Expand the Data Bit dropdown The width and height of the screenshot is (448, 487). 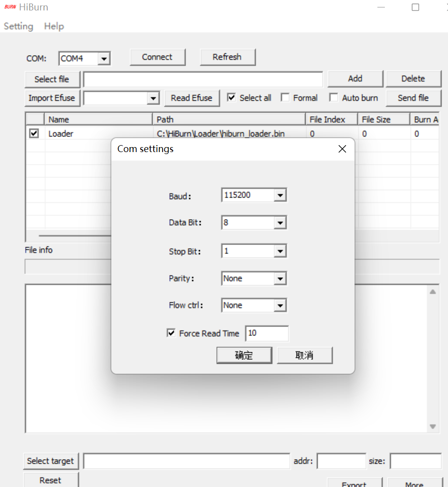(x=280, y=223)
